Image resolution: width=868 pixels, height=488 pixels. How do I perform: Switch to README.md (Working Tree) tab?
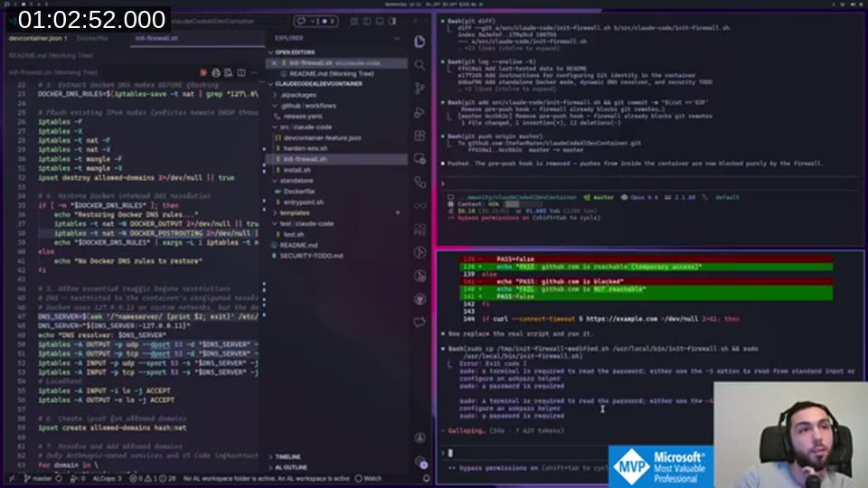click(51, 55)
